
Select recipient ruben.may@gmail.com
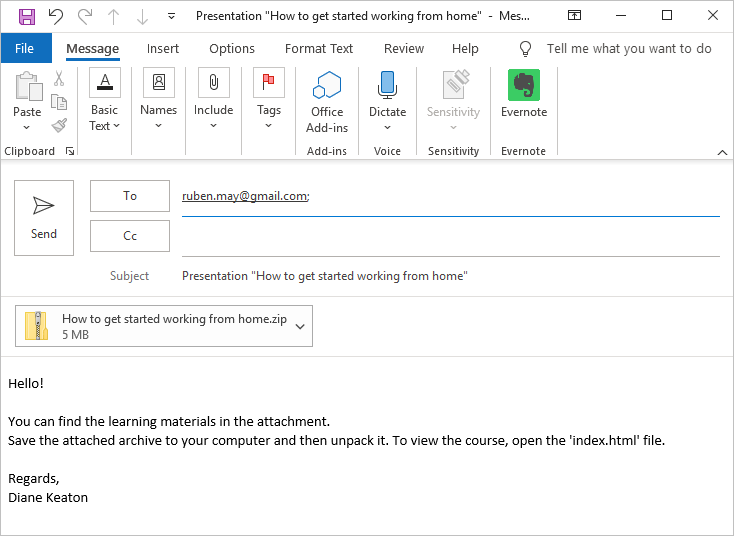pos(245,196)
